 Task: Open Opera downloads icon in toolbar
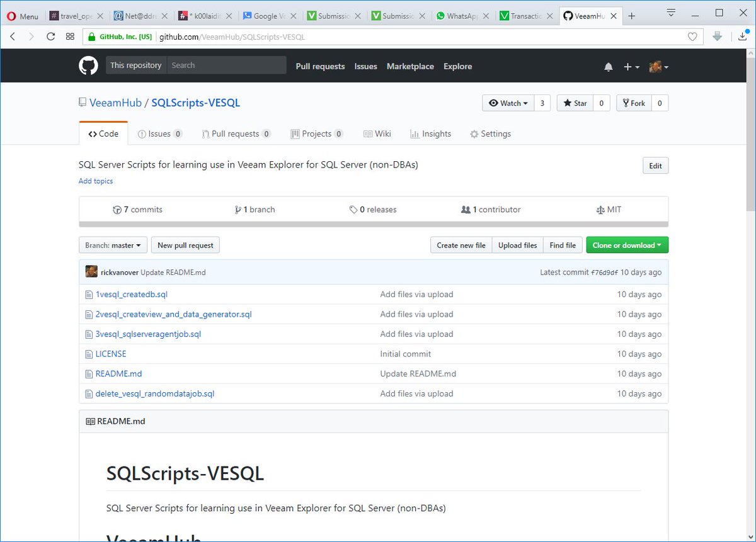(x=742, y=37)
